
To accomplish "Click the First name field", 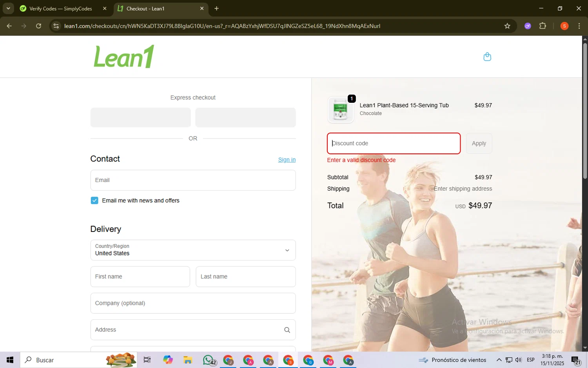I will 140,277.
